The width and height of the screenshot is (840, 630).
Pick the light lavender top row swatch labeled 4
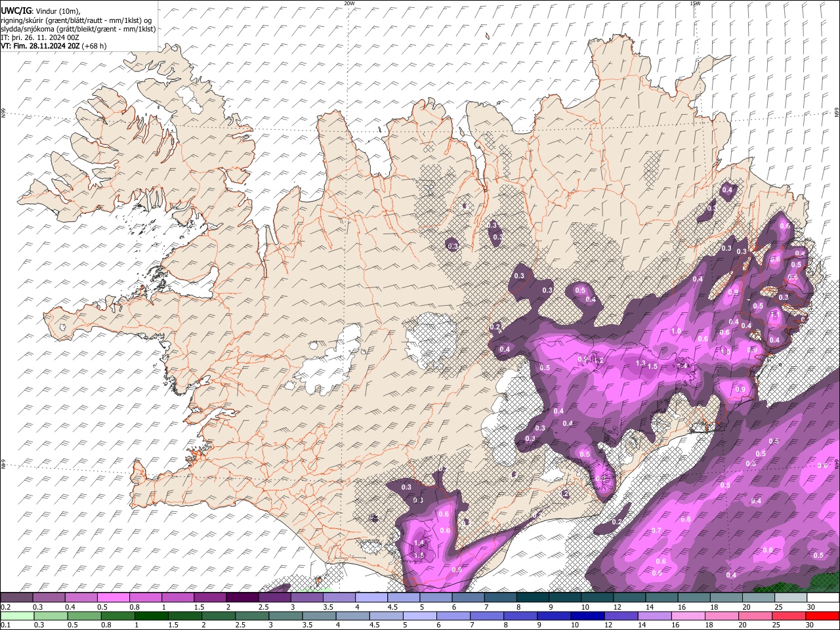pyautogui.click(x=371, y=597)
